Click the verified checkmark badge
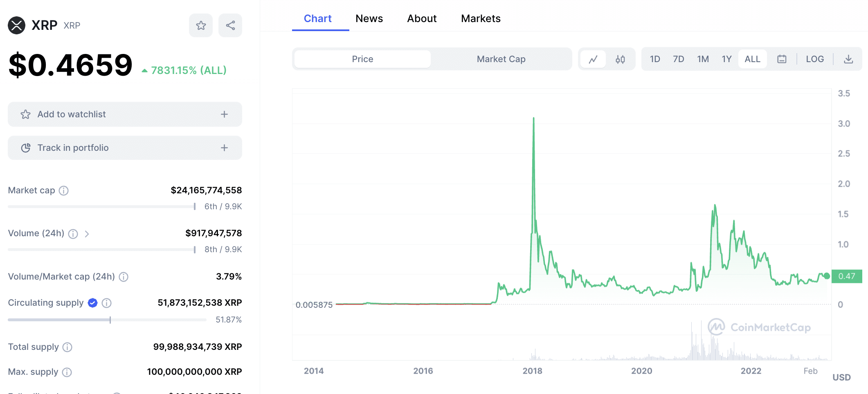The height and width of the screenshot is (394, 868). coord(93,303)
